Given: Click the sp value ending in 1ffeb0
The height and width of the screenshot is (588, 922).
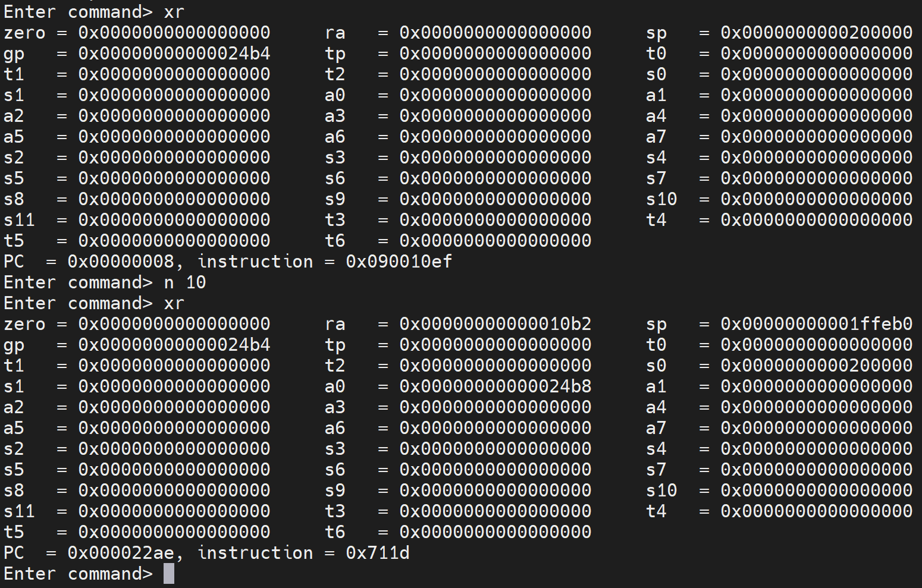Looking at the screenshot, I should click(x=816, y=324).
